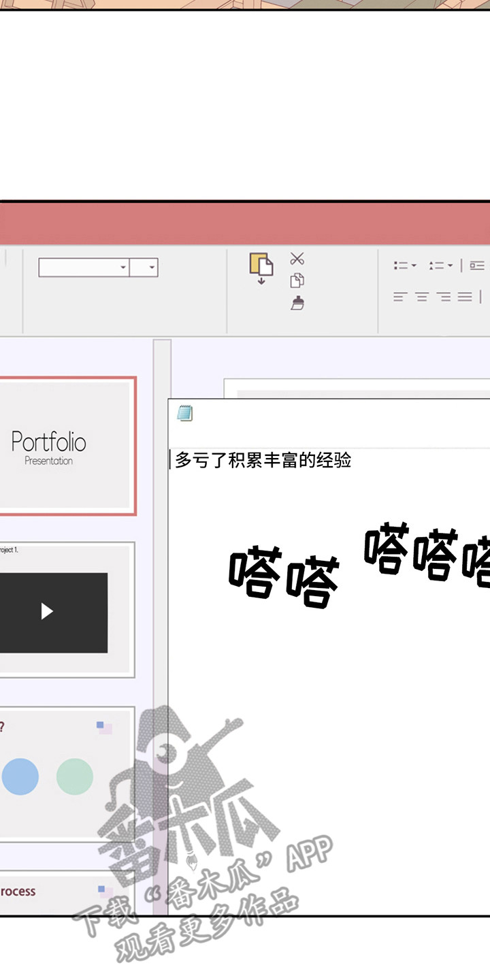
Task: Justify text using the ribbon icon
Action: pyautogui.click(x=465, y=297)
